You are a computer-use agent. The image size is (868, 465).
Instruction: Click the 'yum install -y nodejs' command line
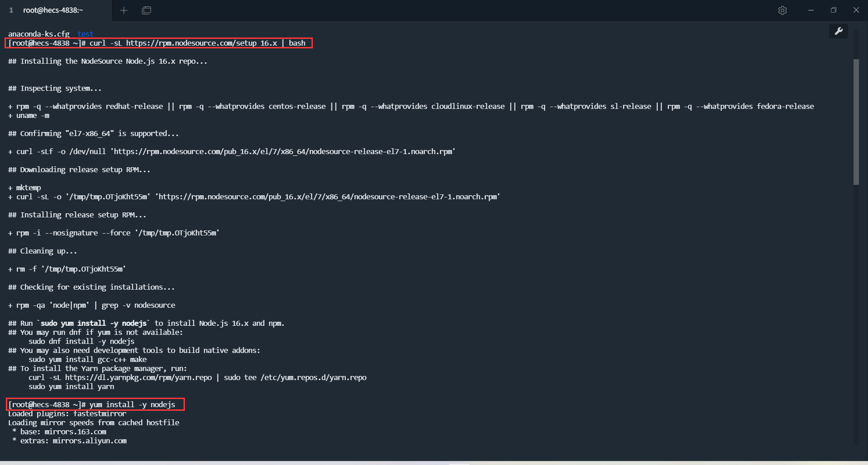click(132, 405)
